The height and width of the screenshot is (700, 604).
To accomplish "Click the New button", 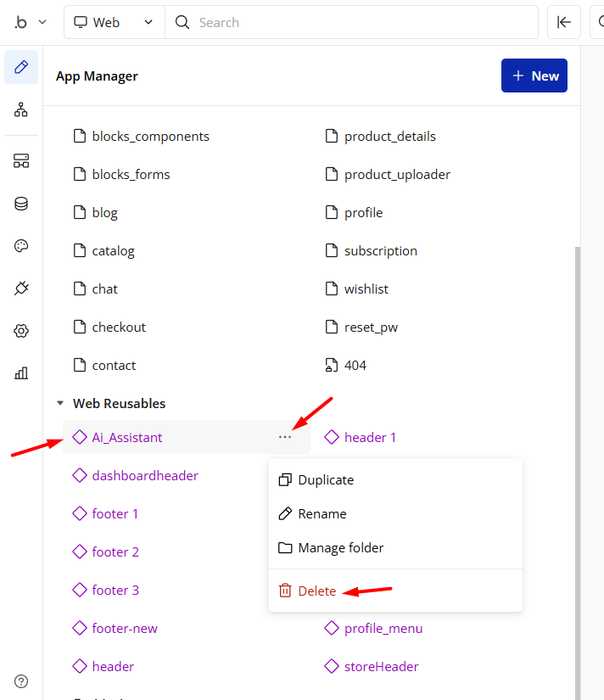I will (534, 76).
